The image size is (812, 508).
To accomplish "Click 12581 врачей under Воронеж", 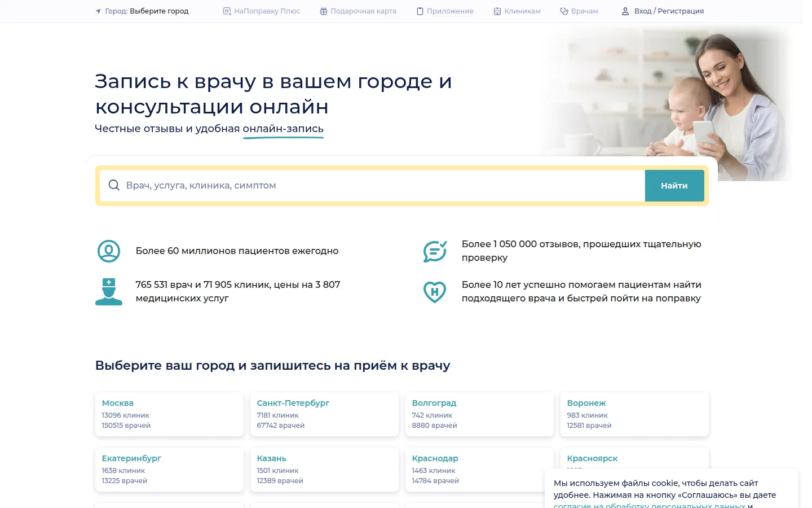I will [x=589, y=426].
